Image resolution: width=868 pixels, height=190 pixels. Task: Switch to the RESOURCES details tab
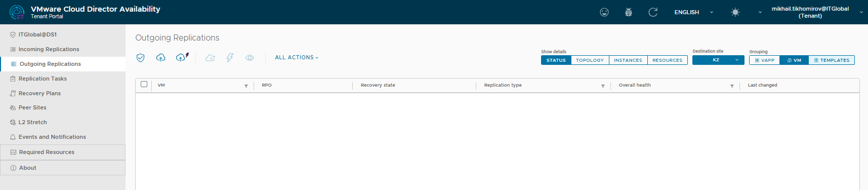[667, 60]
